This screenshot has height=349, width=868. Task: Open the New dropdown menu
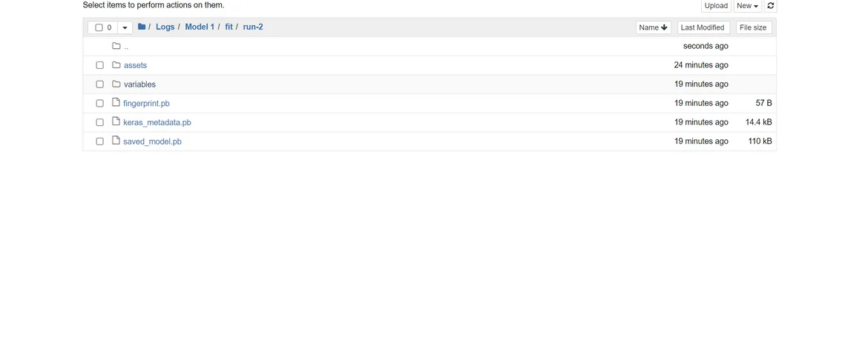[747, 6]
